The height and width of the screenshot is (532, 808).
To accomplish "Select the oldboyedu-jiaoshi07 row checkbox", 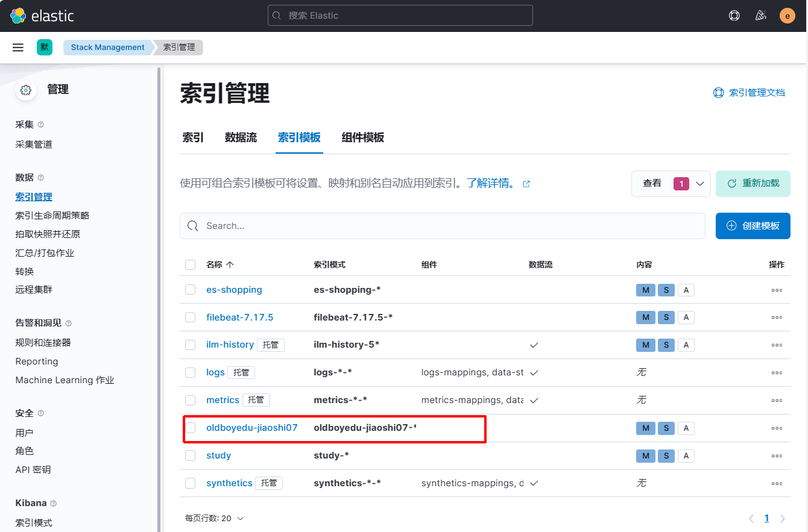I will (191, 428).
